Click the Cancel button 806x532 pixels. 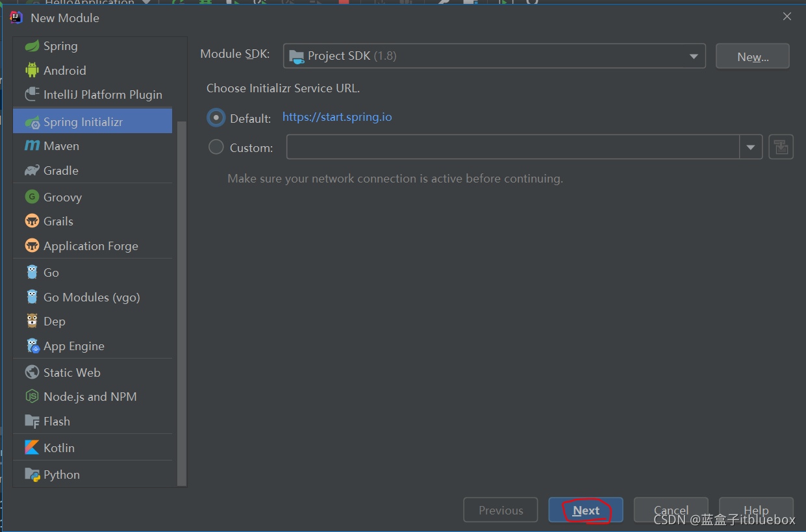click(671, 511)
